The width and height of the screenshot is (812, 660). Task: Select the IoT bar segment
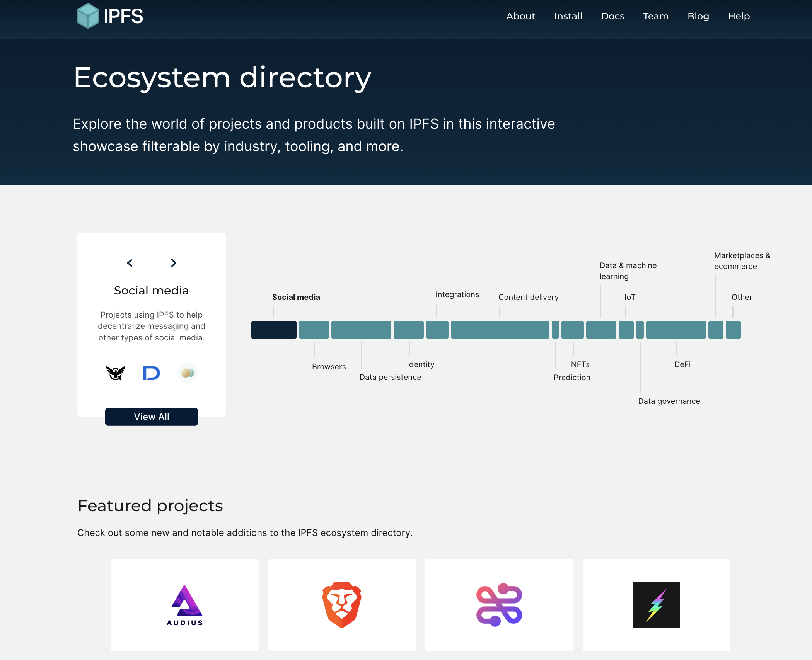pyautogui.click(x=626, y=330)
